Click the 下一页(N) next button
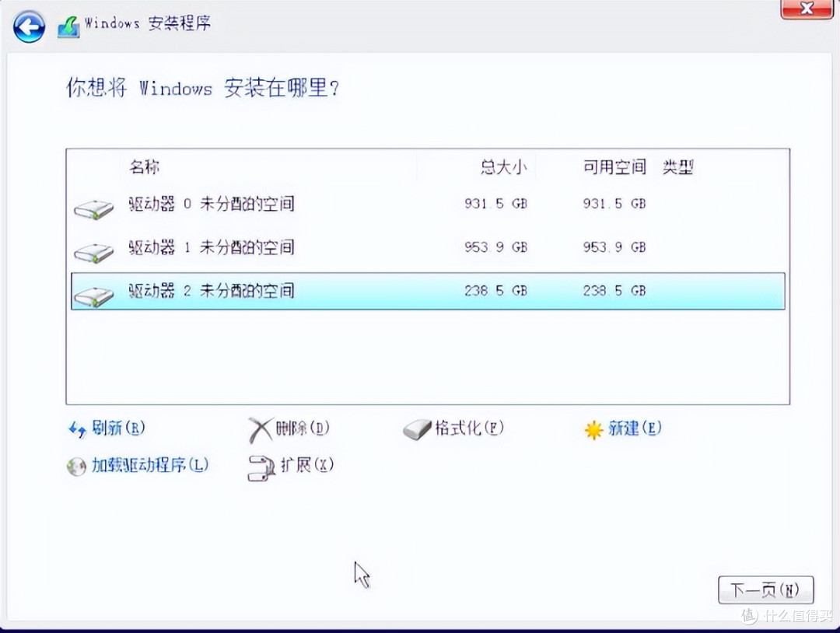The height and width of the screenshot is (633, 840). (766, 590)
